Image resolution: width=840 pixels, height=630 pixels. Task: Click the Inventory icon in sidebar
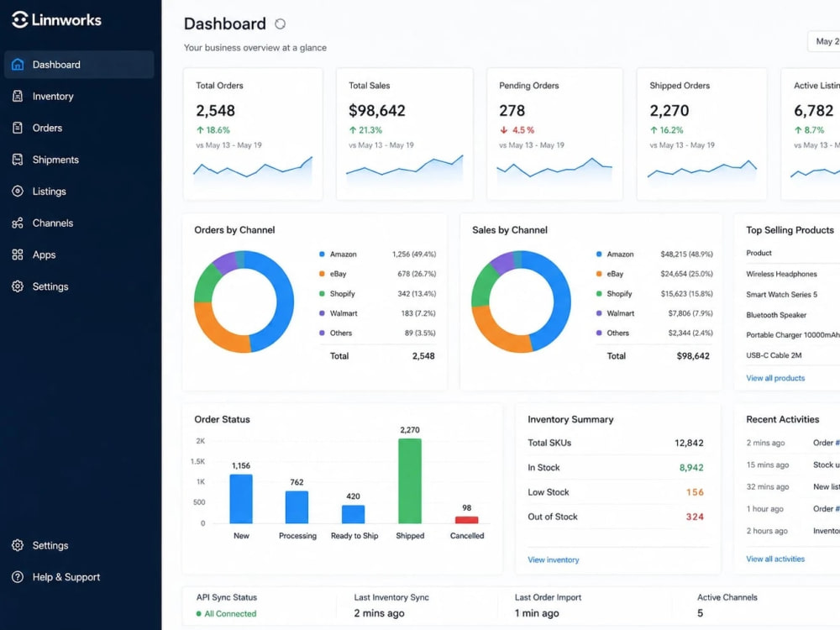[18, 96]
